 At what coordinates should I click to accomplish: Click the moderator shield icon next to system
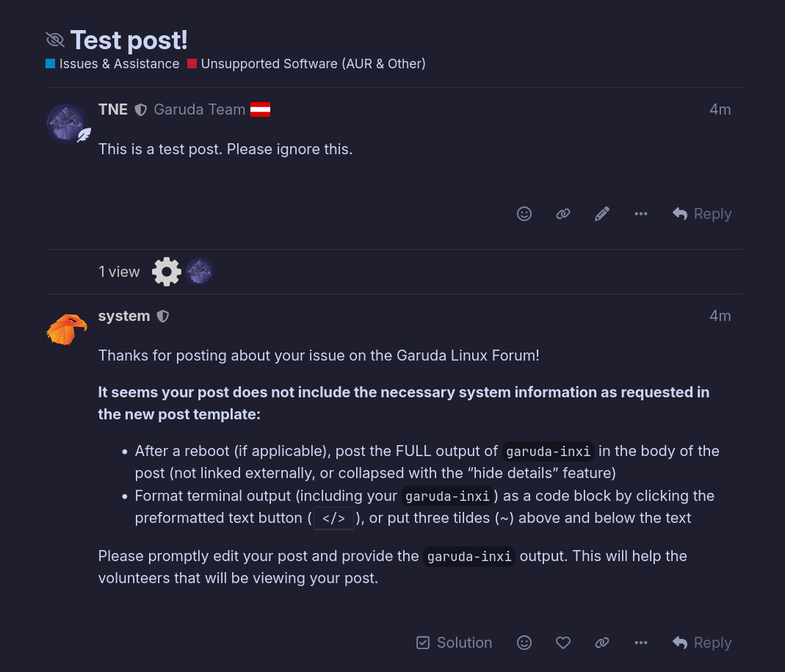[x=163, y=317]
